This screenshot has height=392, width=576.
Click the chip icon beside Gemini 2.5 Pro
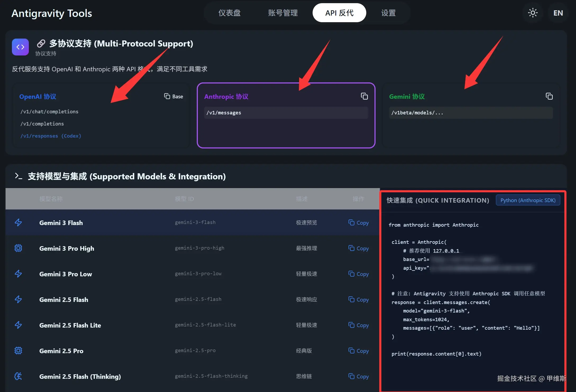tap(18, 351)
